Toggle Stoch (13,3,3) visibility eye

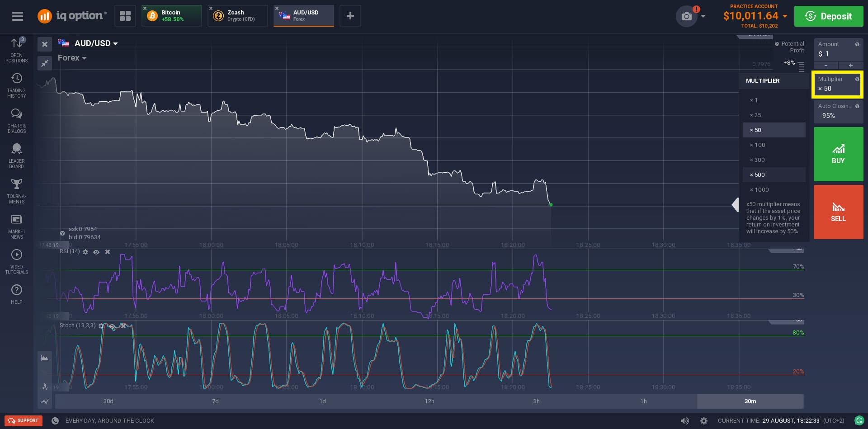pyautogui.click(x=112, y=325)
